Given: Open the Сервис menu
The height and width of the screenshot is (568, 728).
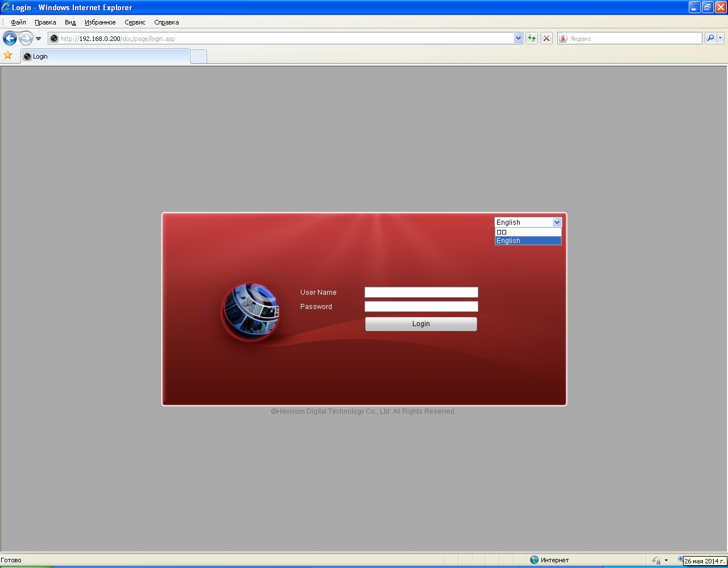Looking at the screenshot, I should (x=135, y=22).
